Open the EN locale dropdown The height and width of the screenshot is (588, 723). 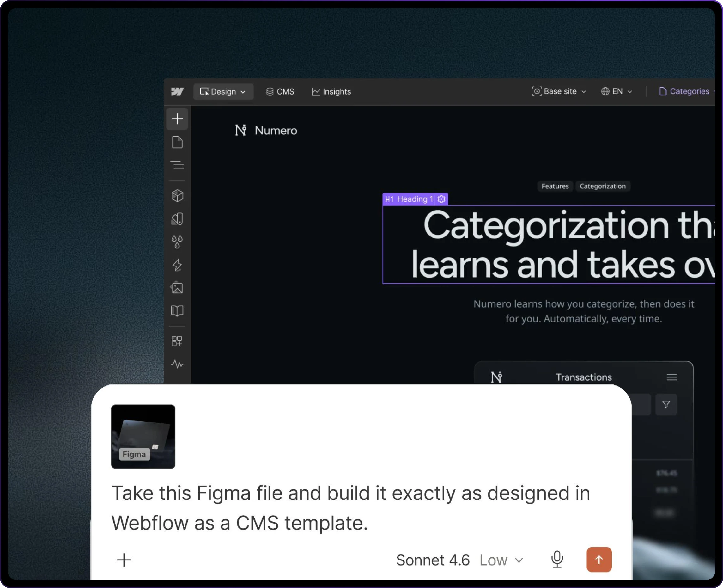click(617, 91)
